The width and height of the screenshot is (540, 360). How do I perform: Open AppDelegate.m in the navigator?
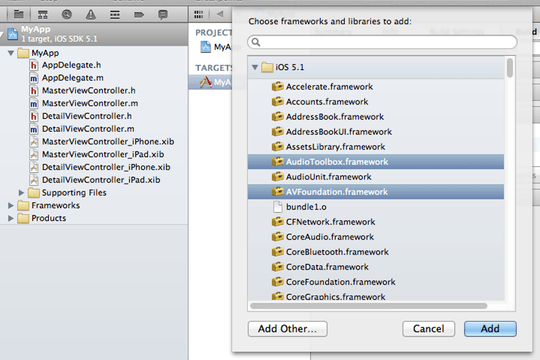(x=73, y=78)
